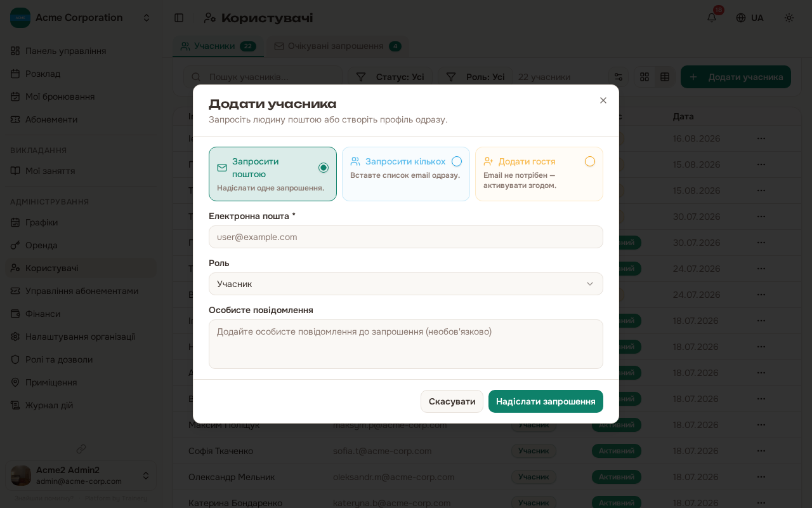Expand the Acme Corporation organization switcher
The width and height of the screenshot is (812, 508).
pyautogui.click(x=81, y=18)
